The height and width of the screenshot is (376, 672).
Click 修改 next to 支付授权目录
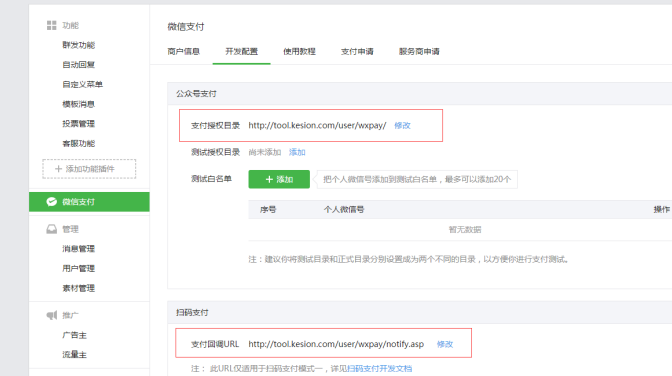click(x=402, y=125)
